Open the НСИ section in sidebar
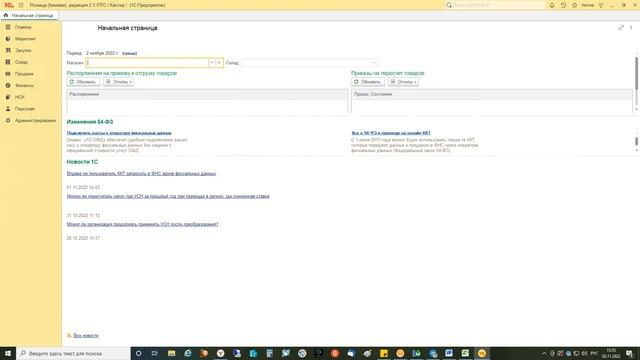 point(20,97)
